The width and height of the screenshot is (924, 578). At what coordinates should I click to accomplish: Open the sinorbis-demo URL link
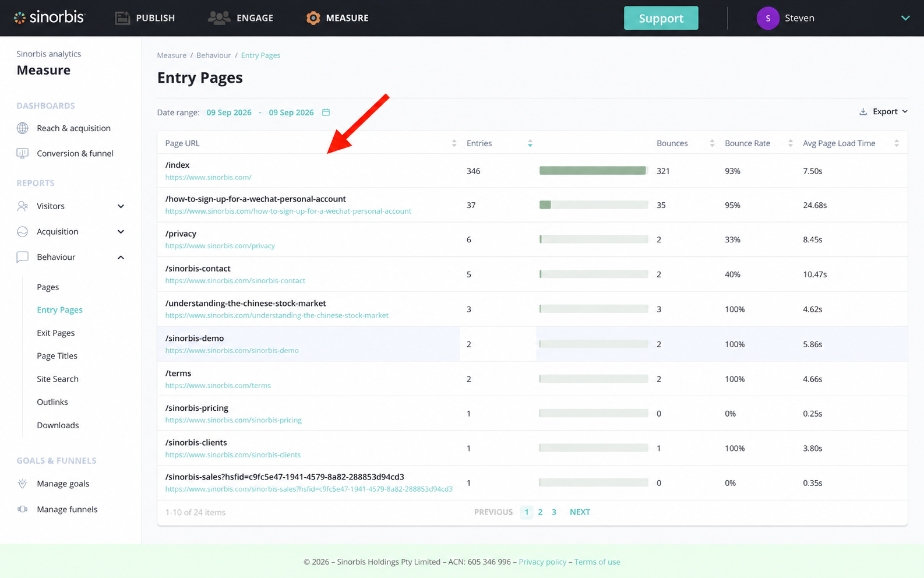coord(232,351)
